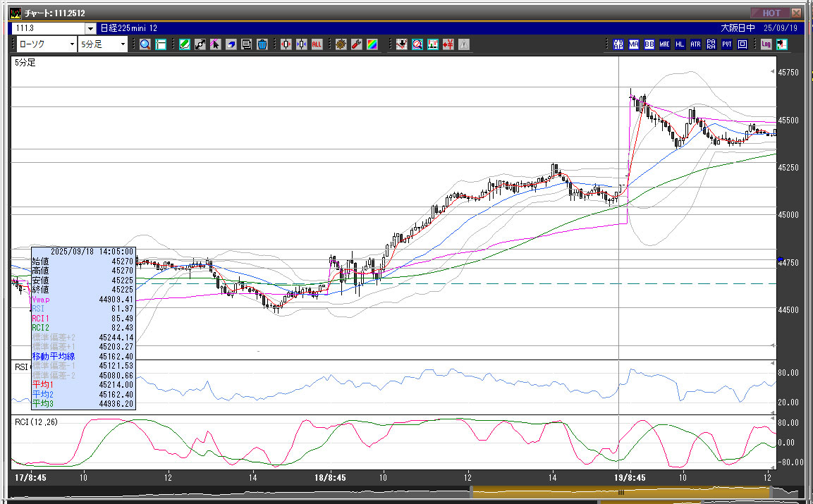Open the rainbow color palette icon

tap(372, 44)
